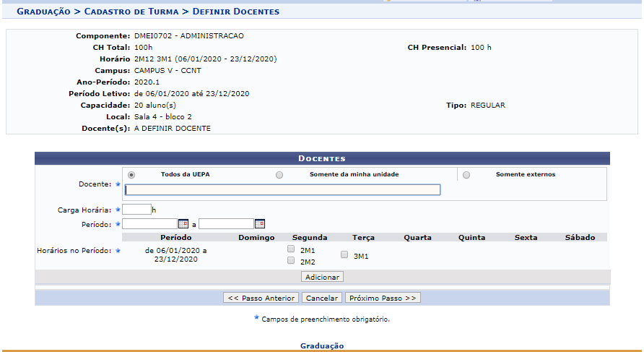Focus the Carga Horária hours field
Screen dimensions: 644x352
tap(136, 210)
